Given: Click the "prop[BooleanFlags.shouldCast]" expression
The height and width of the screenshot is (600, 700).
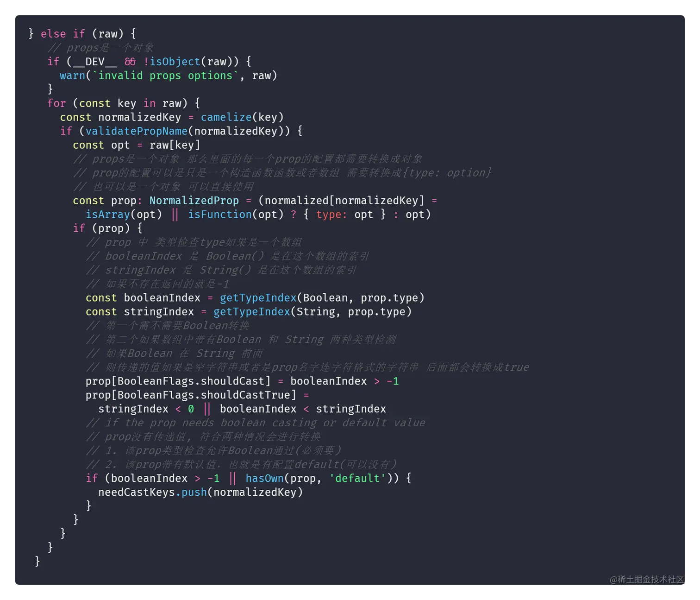Looking at the screenshot, I should (178, 381).
